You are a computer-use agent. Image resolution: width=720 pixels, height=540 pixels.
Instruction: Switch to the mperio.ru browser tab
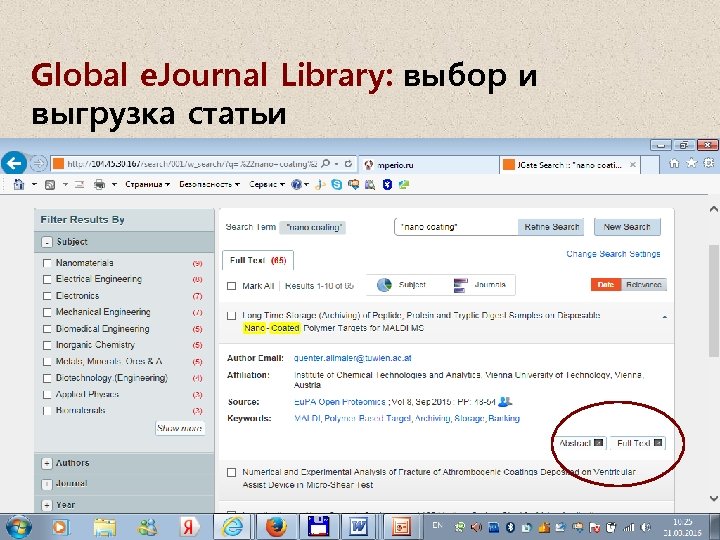428,164
